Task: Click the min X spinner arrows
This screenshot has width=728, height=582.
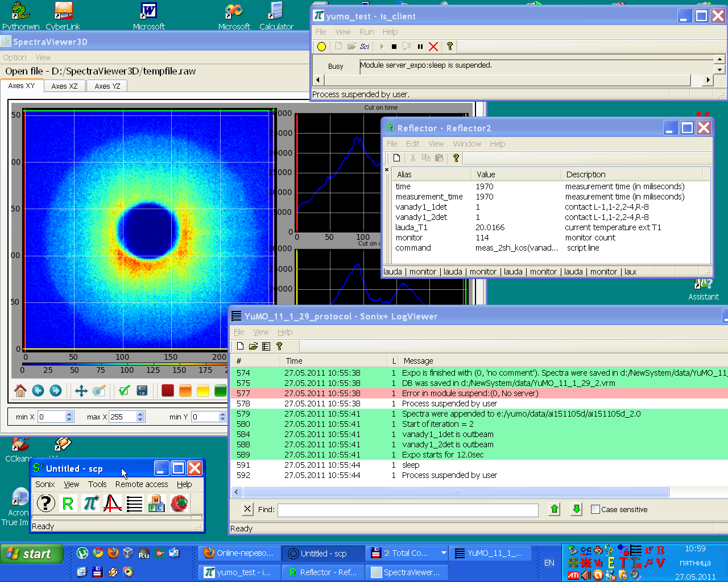Action: [69, 417]
